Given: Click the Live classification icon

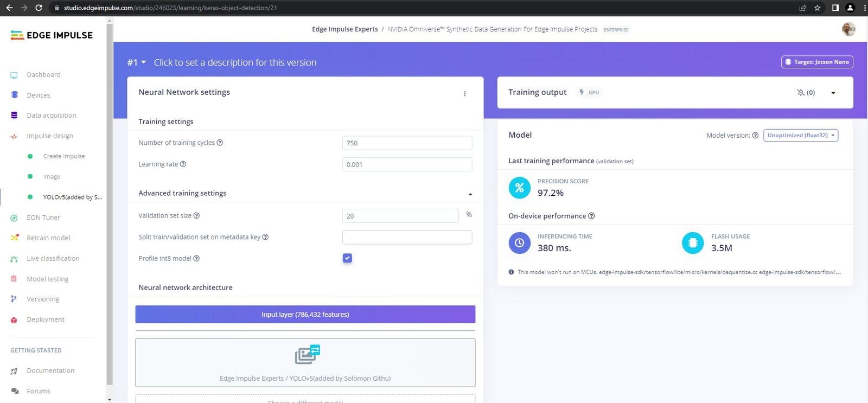Looking at the screenshot, I should pos(14,259).
